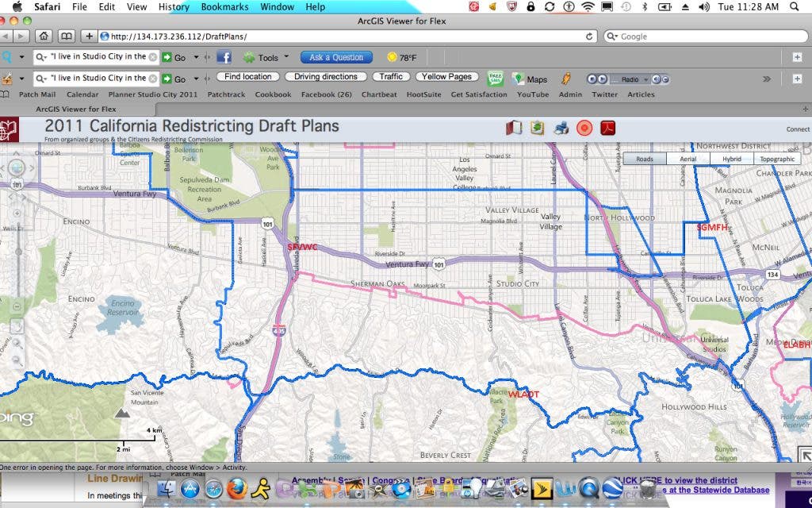Open the Facebook (26) bookmark

(x=326, y=94)
